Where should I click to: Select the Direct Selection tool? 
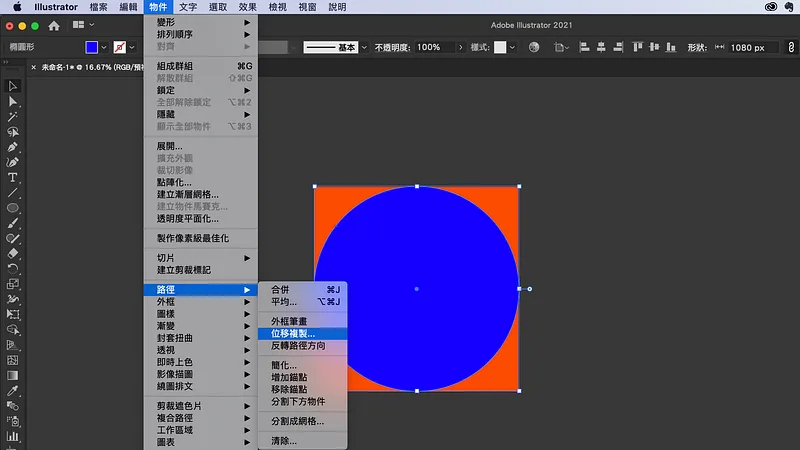tap(13, 102)
